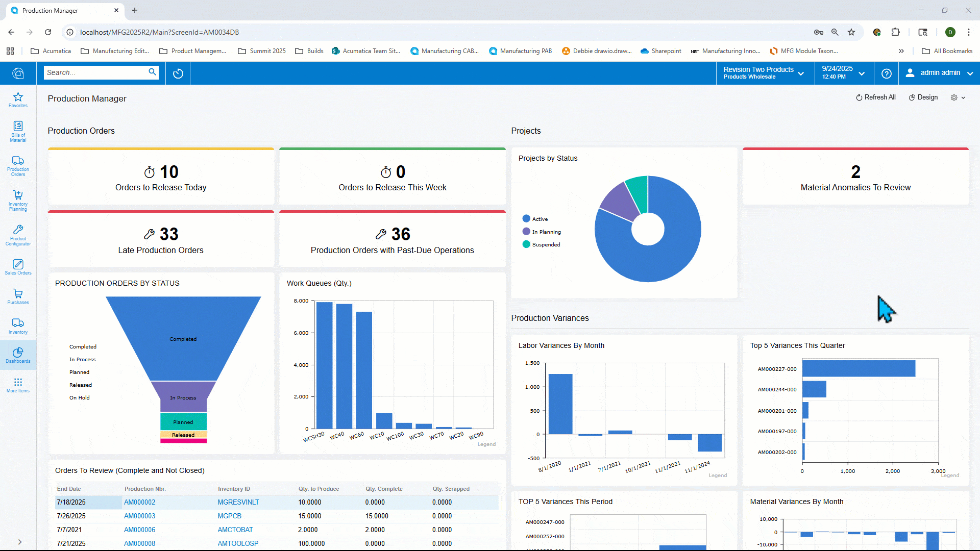Toggle the Active slice in Projects by Status legend

click(x=535, y=218)
